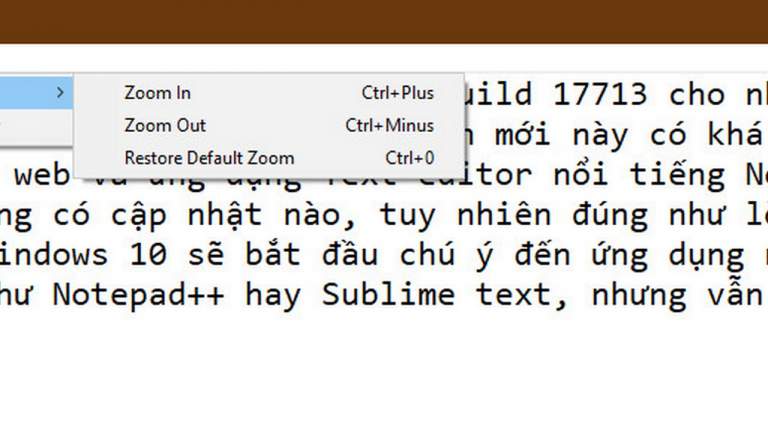Click the word tiếng in the text
The image size is (768, 432).
[x=677, y=175]
